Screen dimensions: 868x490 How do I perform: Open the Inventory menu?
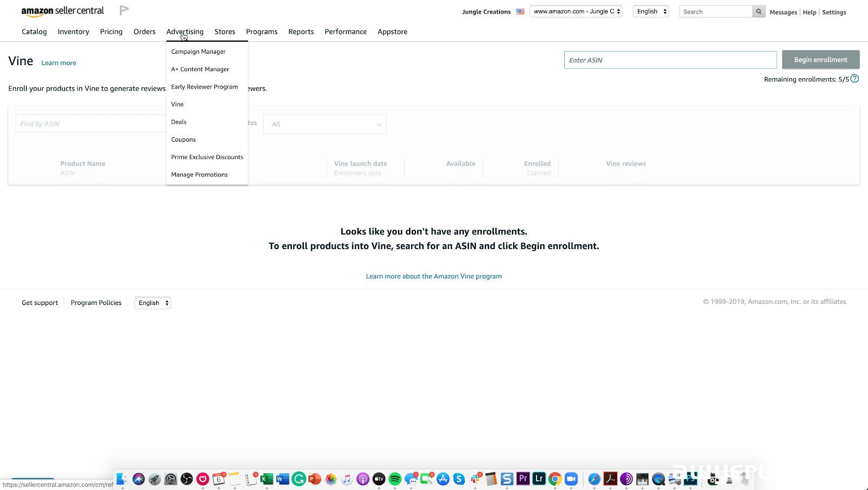(73, 31)
